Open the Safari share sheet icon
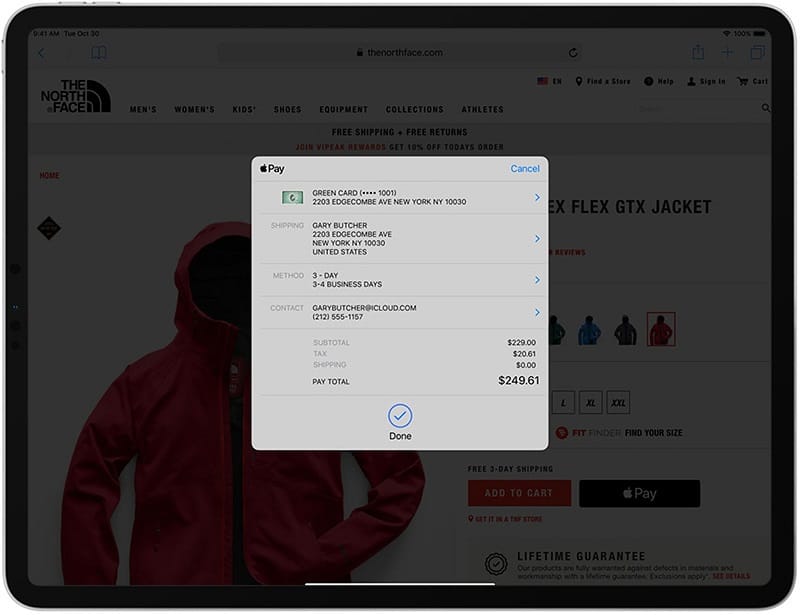Image resolution: width=800 pixels, height=615 pixels. tap(698, 53)
